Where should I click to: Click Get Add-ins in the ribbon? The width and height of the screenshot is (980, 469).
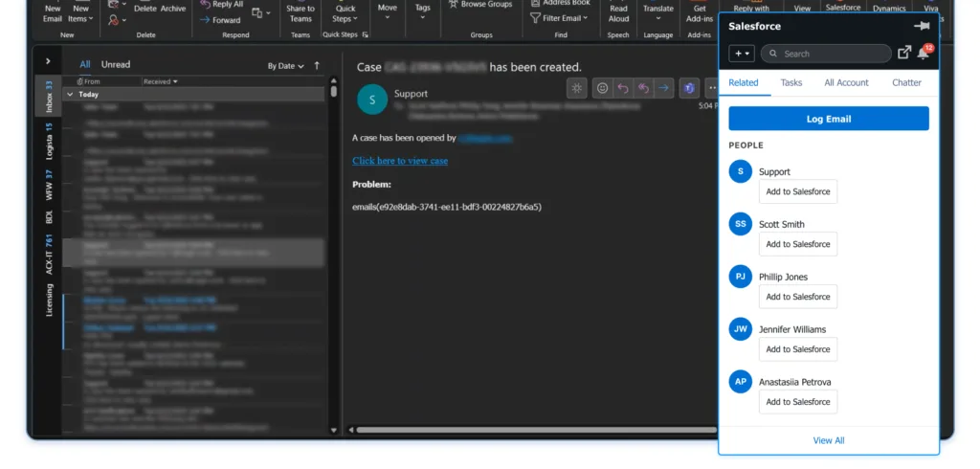click(x=700, y=12)
